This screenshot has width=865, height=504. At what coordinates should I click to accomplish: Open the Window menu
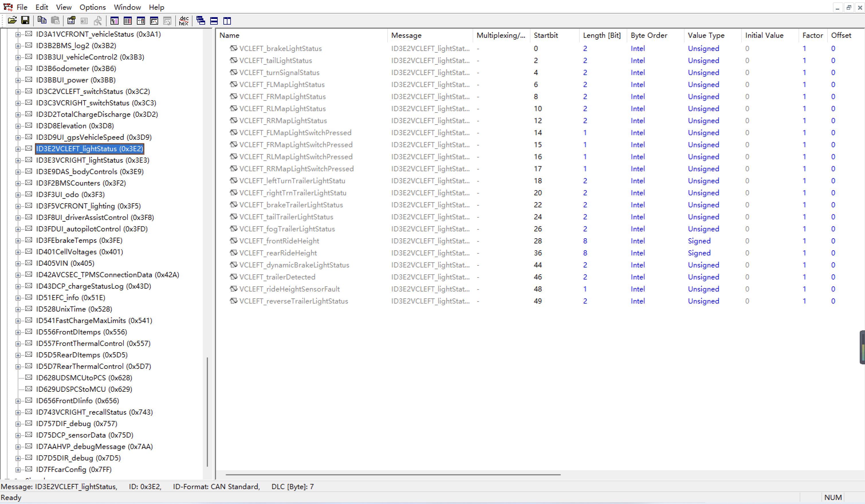pos(127,7)
